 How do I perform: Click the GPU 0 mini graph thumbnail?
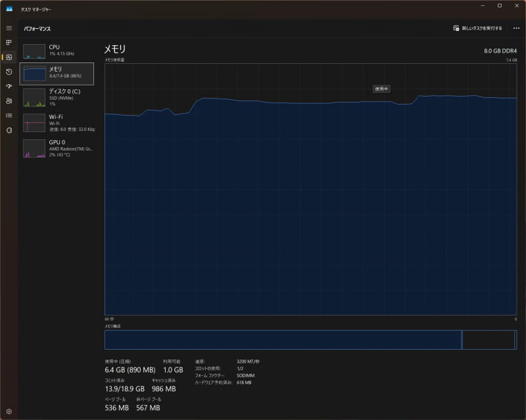tap(34, 149)
